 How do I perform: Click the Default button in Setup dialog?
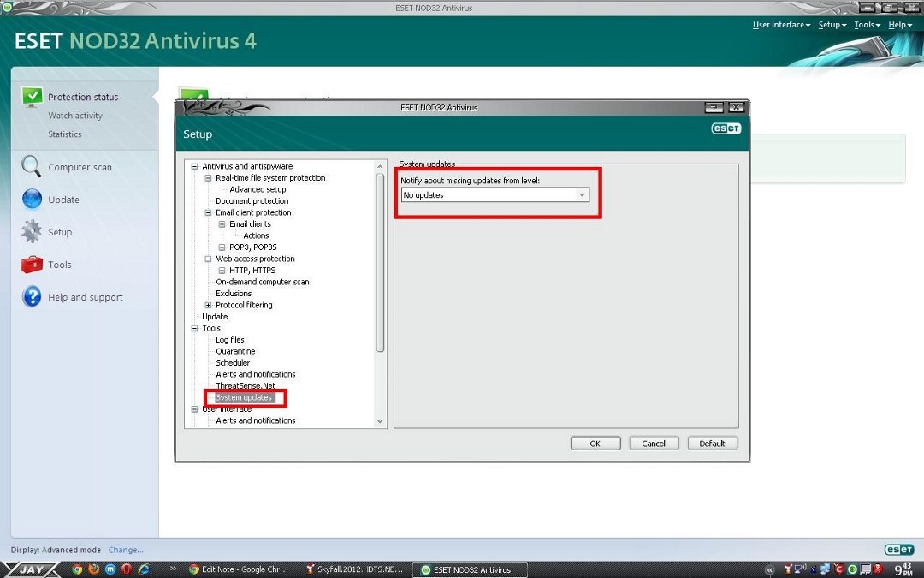tap(712, 444)
